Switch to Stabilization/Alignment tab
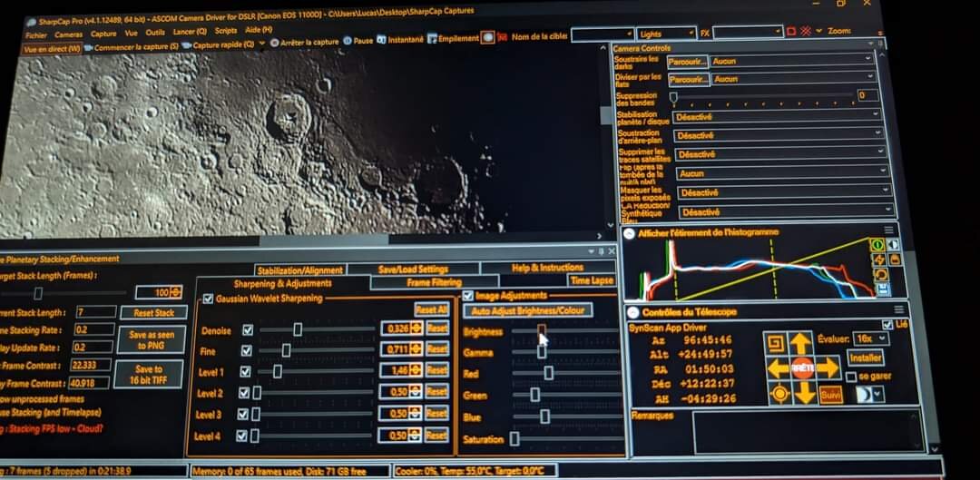The height and width of the screenshot is (480, 980). (x=300, y=270)
